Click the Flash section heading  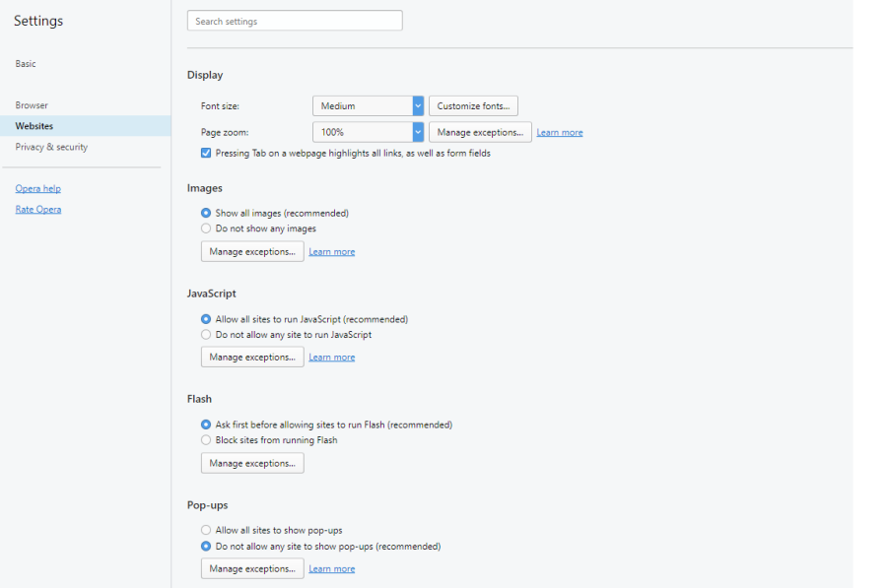tap(199, 399)
